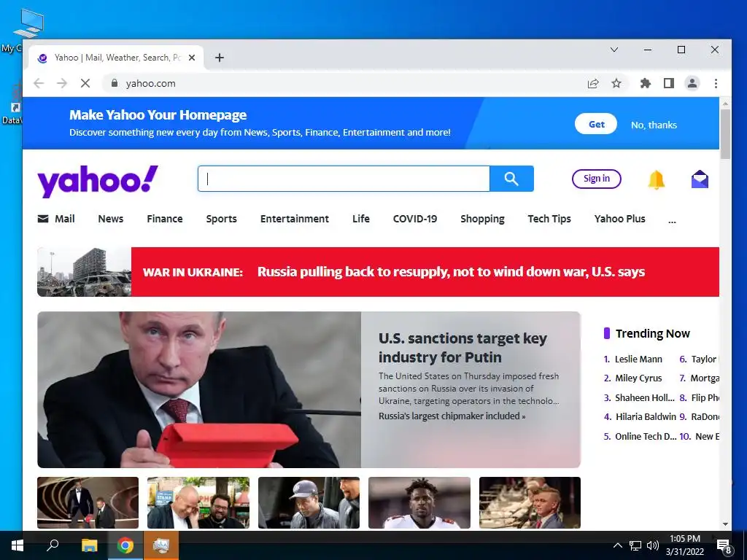Click the Yahoo search magnifier button
Image resolution: width=747 pixels, height=560 pixels.
click(511, 179)
